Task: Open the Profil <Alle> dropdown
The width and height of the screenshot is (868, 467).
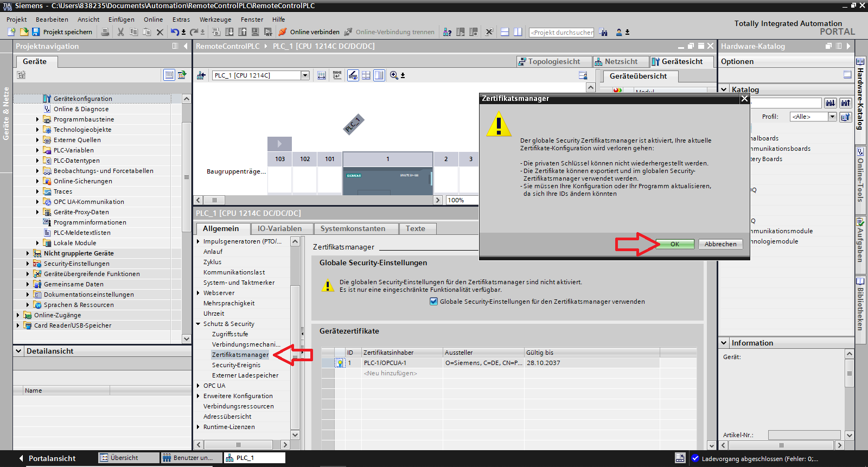Action: [x=832, y=117]
